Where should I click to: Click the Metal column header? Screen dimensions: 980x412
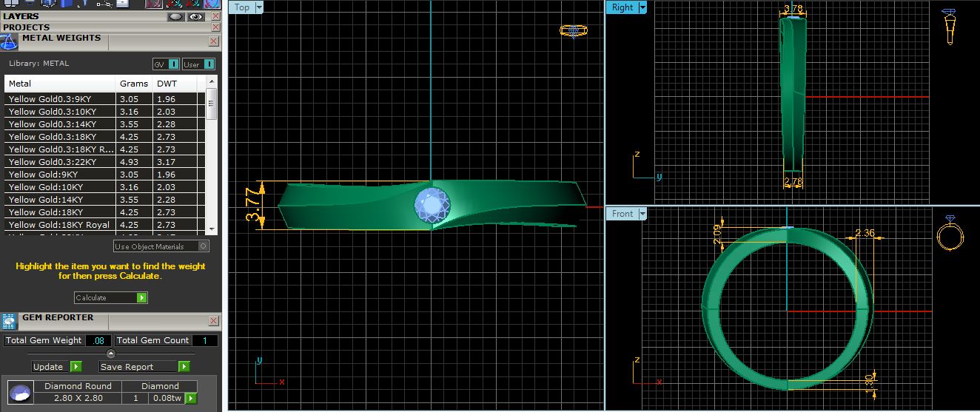pyautogui.click(x=60, y=84)
